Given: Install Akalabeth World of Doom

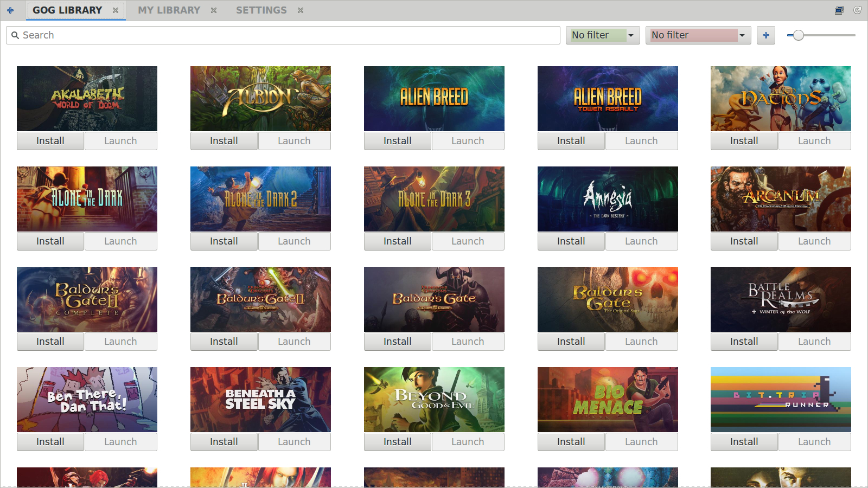Looking at the screenshot, I should point(50,141).
